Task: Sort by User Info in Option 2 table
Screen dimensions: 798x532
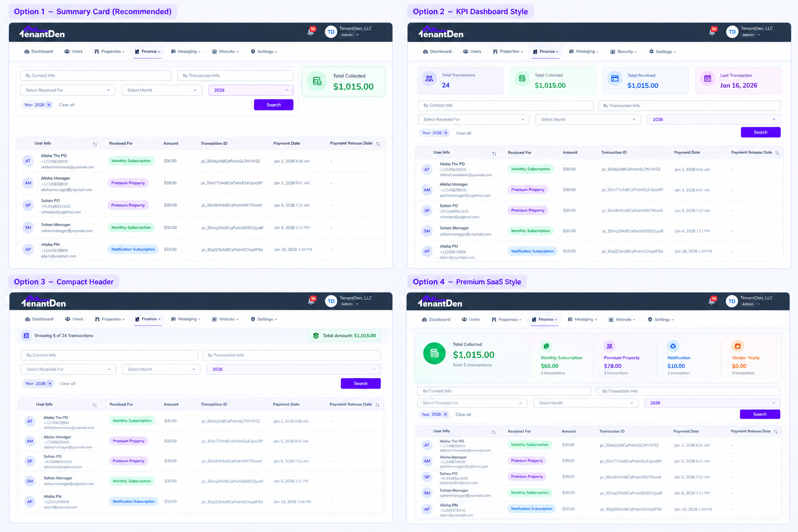Action: point(494,153)
